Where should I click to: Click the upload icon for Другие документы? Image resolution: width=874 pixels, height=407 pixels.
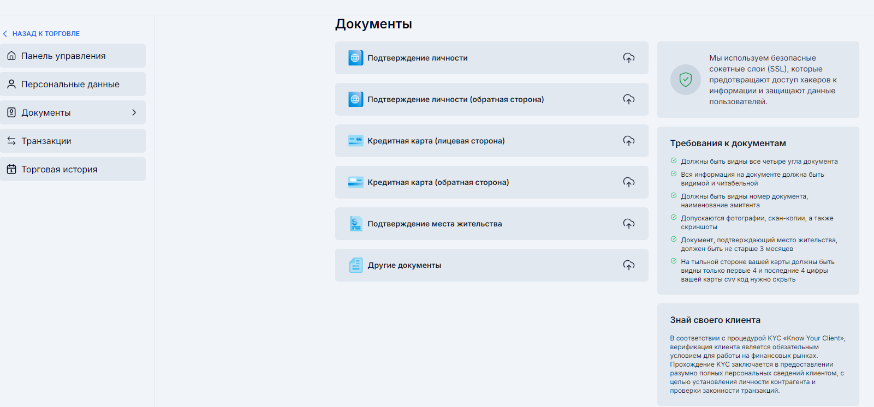tap(629, 265)
